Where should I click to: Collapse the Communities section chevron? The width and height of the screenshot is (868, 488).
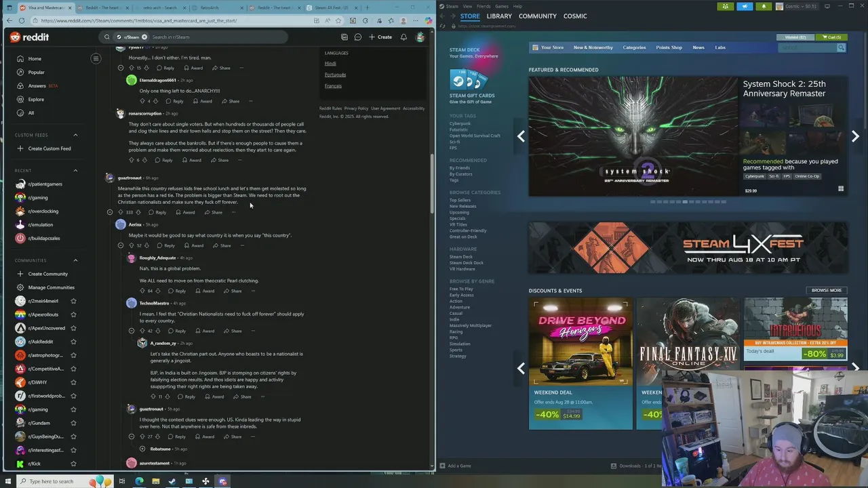point(75,260)
